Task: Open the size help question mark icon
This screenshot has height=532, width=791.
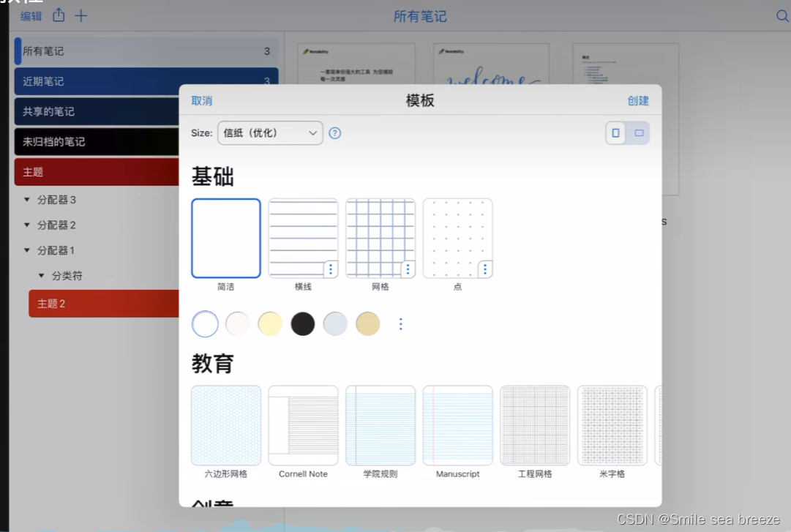Action: 334,133
